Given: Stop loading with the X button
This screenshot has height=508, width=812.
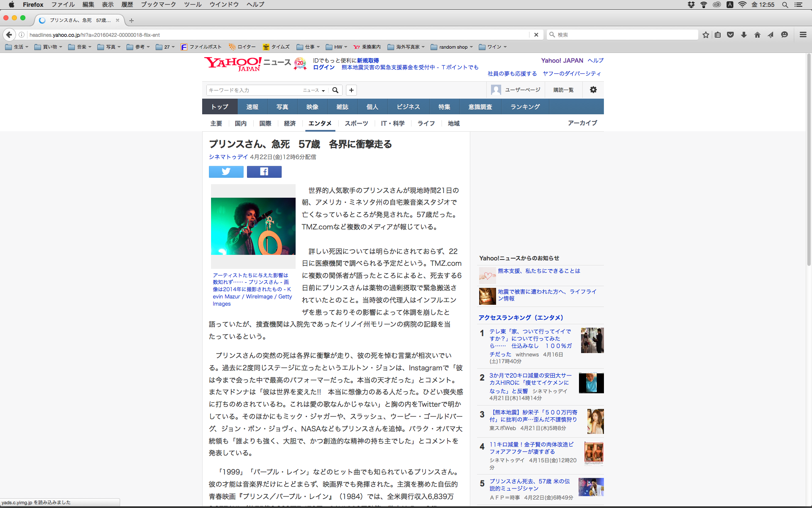Looking at the screenshot, I should tap(536, 35).
